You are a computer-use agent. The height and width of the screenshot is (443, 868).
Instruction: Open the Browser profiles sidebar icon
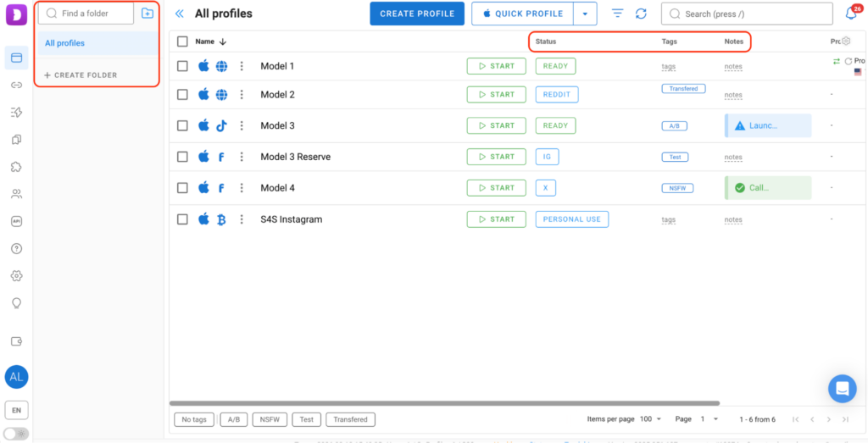pyautogui.click(x=16, y=58)
